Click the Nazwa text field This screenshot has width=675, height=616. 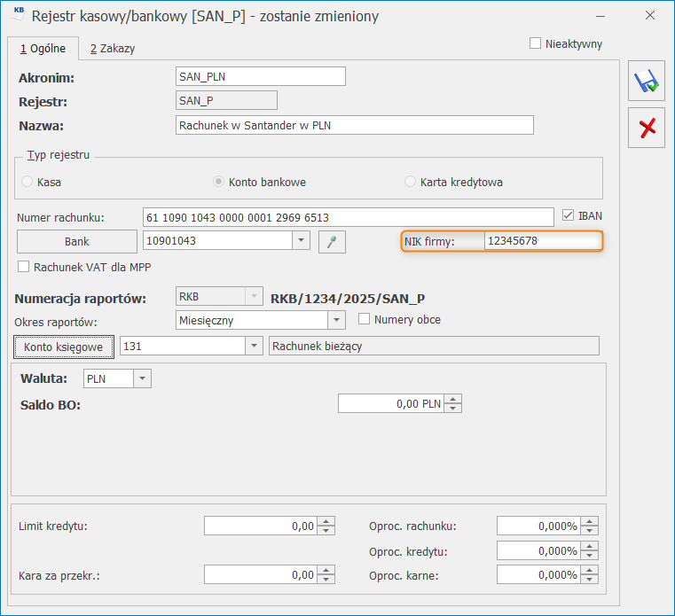click(x=355, y=125)
